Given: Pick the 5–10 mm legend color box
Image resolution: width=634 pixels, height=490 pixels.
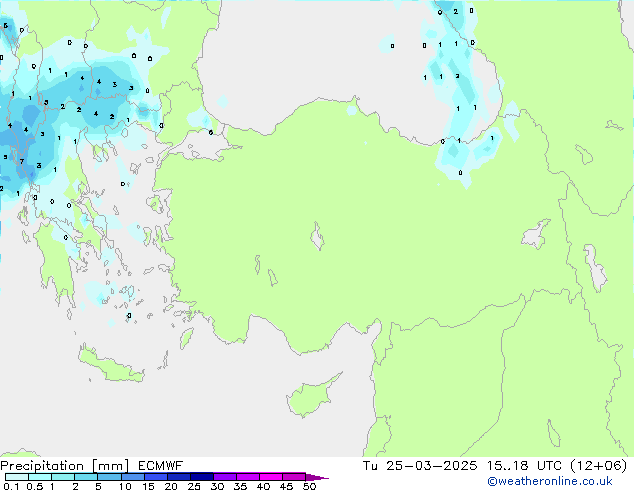Looking at the screenshot, I should point(109,477).
